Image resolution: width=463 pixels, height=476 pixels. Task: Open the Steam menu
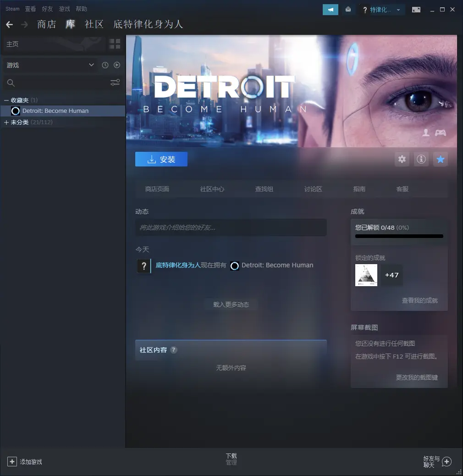pyautogui.click(x=12, y=9)
